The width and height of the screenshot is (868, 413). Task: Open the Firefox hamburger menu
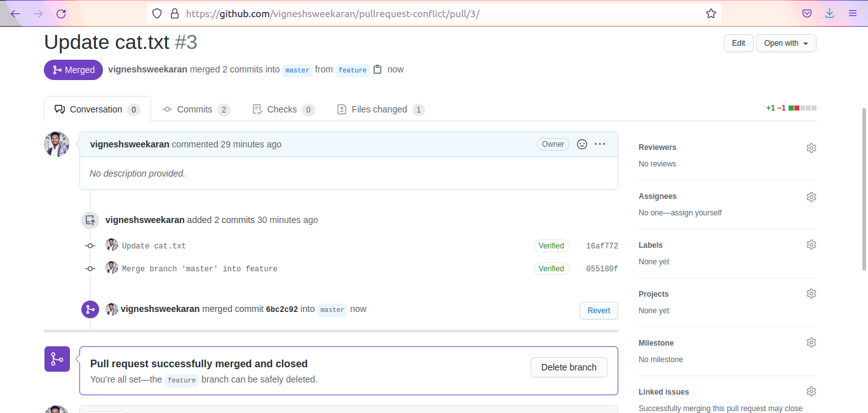852,13
